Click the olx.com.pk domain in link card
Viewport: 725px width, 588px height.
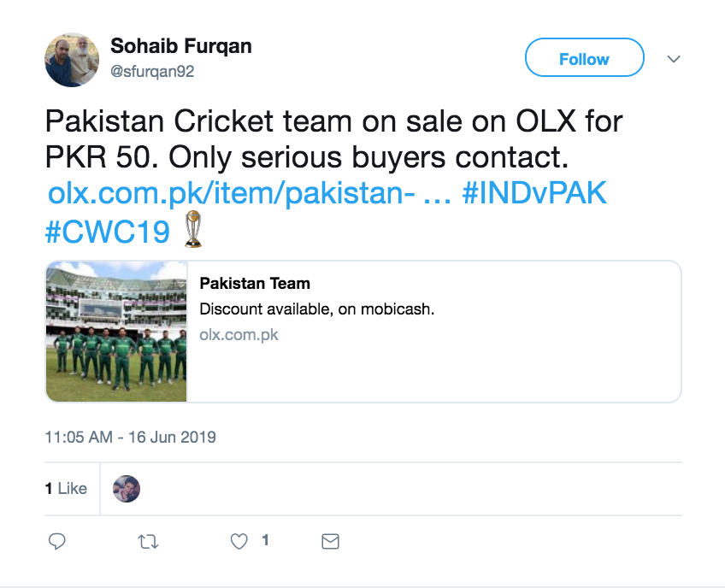239,335
